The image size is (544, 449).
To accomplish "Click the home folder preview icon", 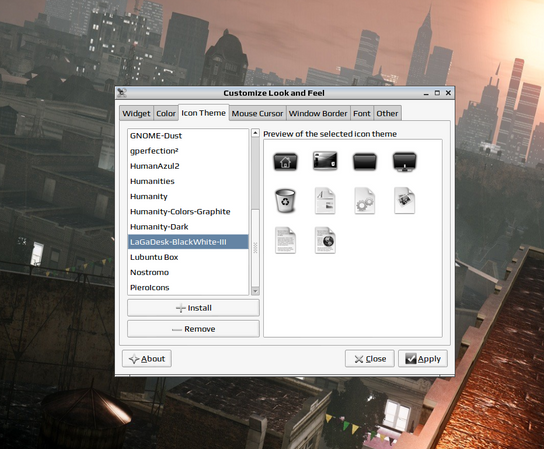I will coord(285,162).
